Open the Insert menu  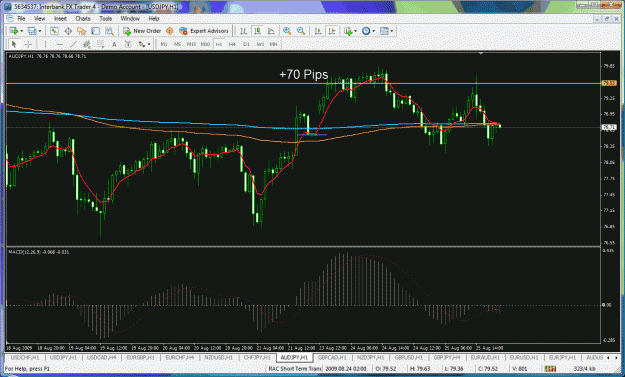60,18
